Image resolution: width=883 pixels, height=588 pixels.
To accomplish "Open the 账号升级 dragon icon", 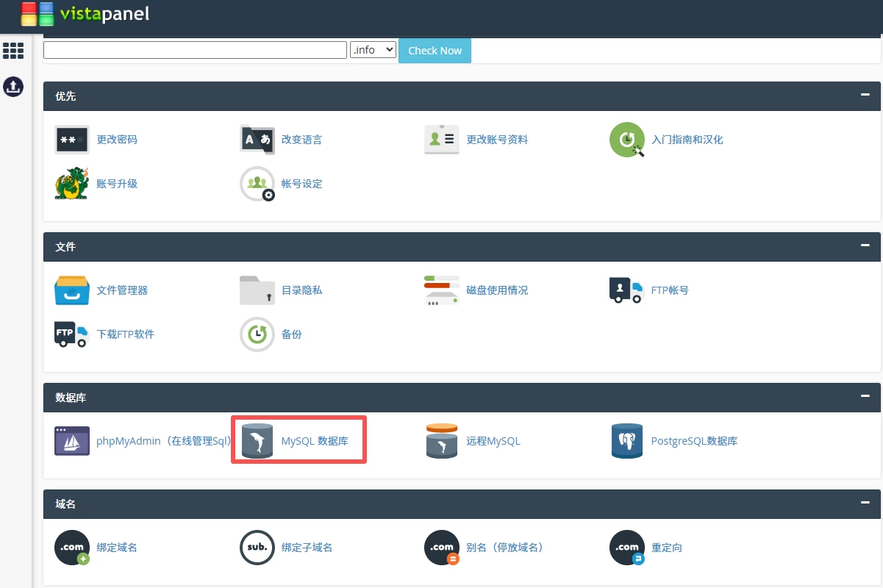I will [72, 184].
